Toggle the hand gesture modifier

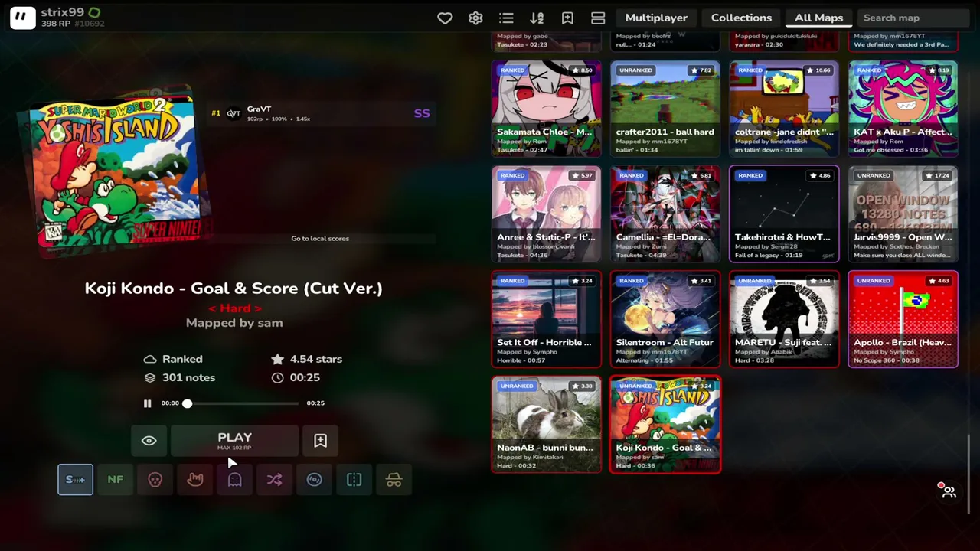point(194,480)
